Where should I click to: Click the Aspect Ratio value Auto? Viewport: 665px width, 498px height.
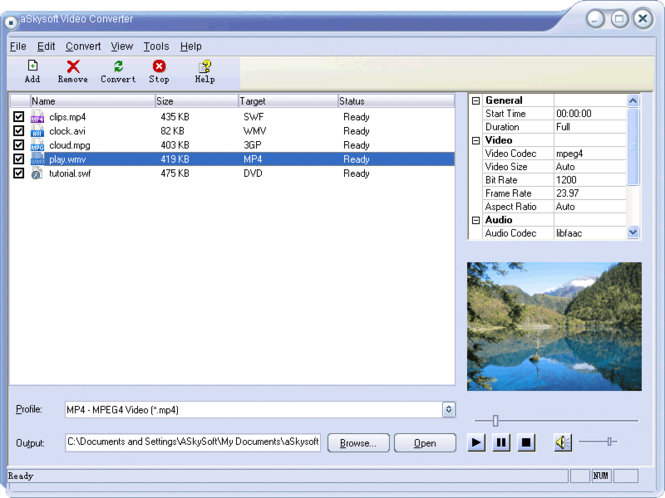click(x=565, y=207)
